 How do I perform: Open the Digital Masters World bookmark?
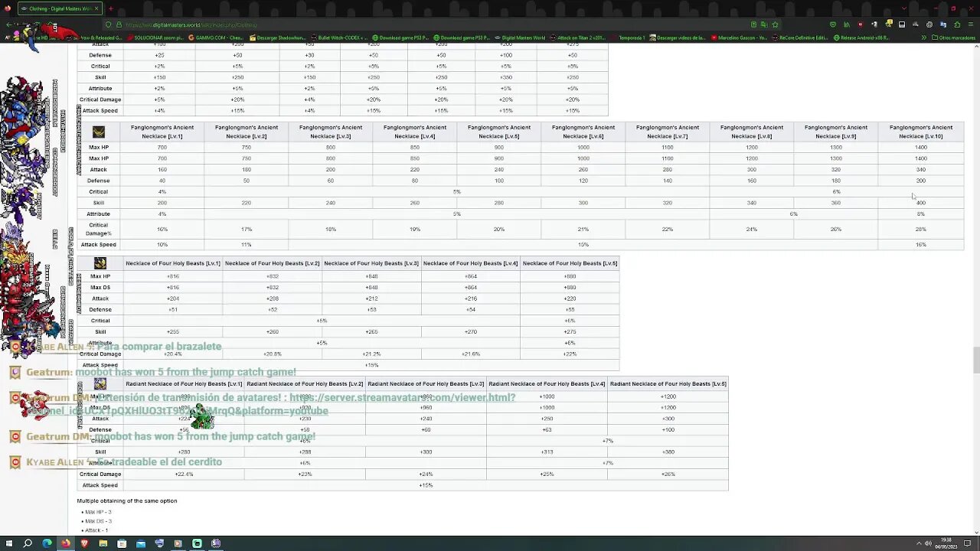pos(520,37)
